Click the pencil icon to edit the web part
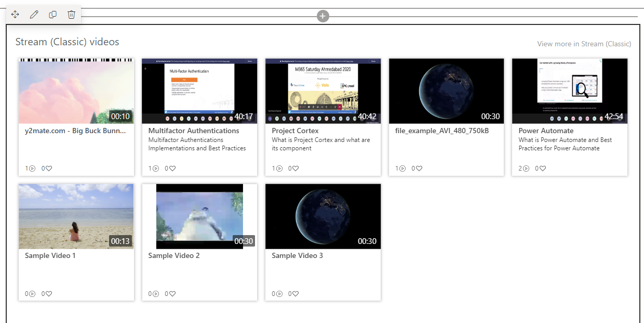Image resolution: width=644 pixels, height=323 pixels. [34, 15]
